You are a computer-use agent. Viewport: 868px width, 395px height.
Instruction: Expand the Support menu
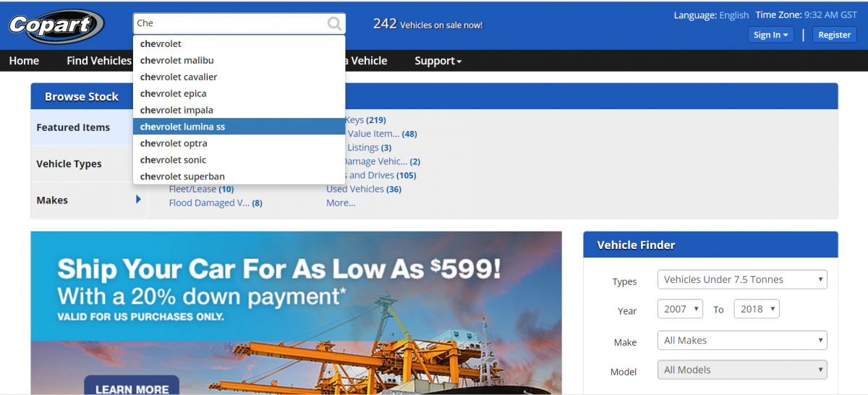[x=438, y=61]
